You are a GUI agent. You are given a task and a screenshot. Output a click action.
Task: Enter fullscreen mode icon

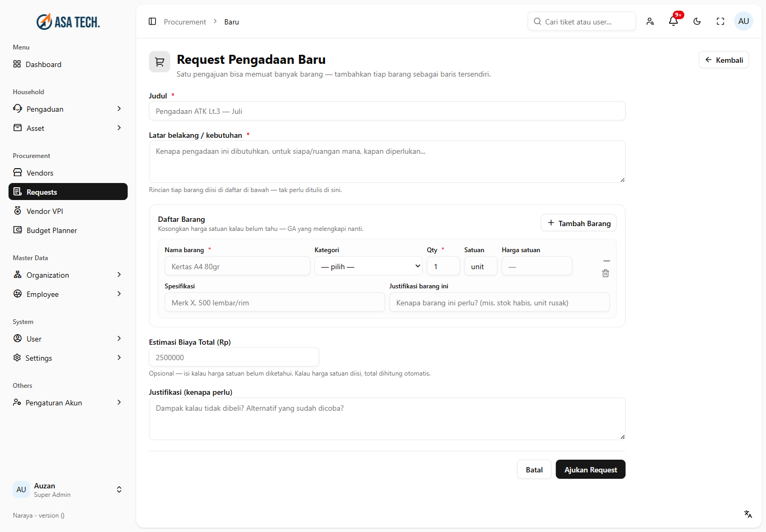pyautogui.click(x=720, y=21)
